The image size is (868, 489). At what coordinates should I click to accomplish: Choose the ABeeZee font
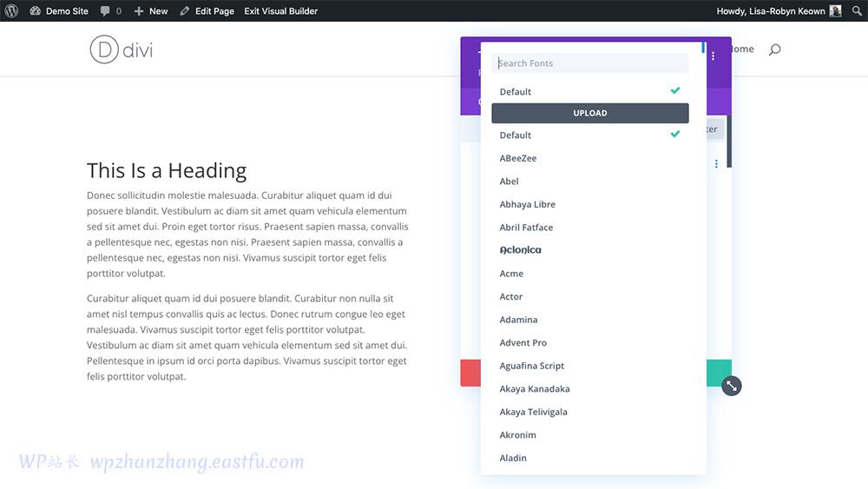[x=590, y=158]
